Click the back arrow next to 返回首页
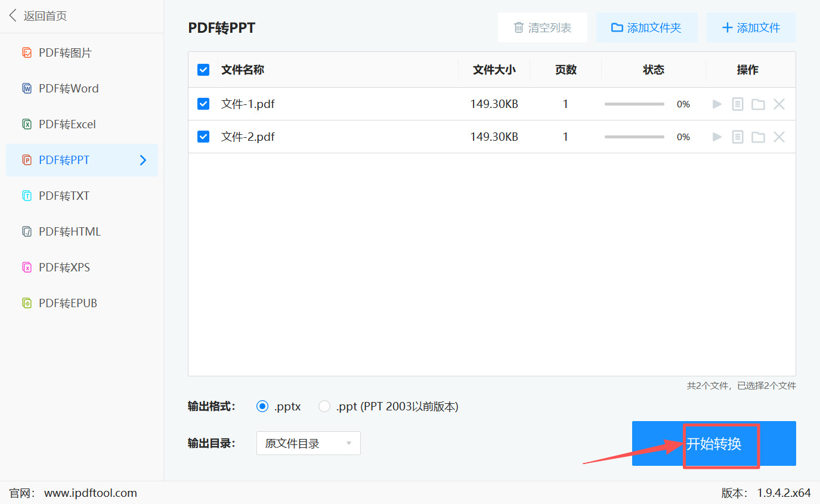The width and height of the screenshot is (820, 504). [x=13, y=16]
